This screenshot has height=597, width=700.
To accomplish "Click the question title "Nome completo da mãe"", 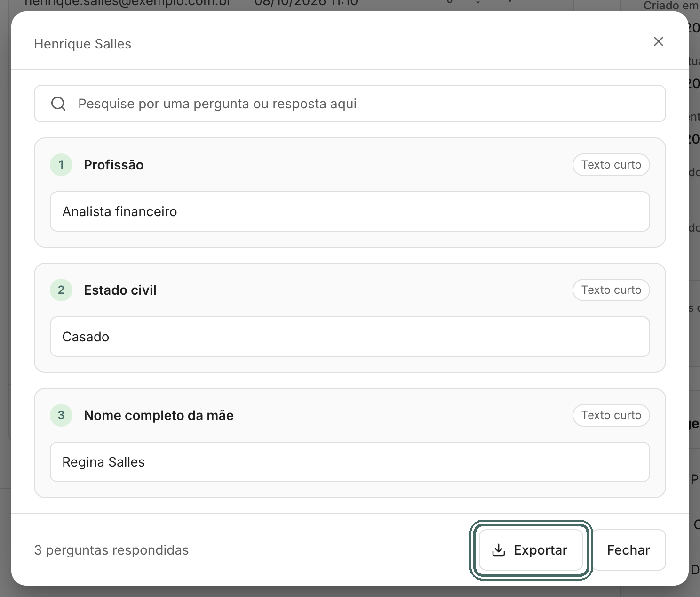I will [159, 415].
